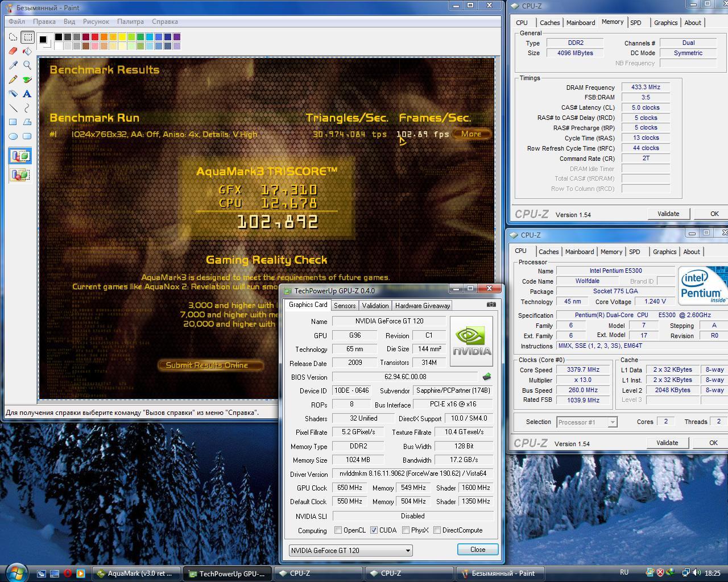Enable the OpenCL checkbox in GPU-Z
This screenshot has height=582, width=728.
pyautogui.click(x=338, y=530)
